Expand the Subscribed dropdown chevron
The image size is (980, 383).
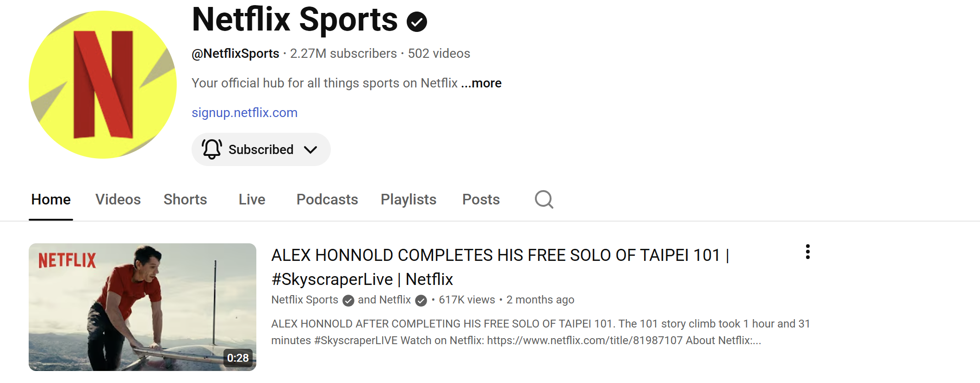click(x=310, y=149)
